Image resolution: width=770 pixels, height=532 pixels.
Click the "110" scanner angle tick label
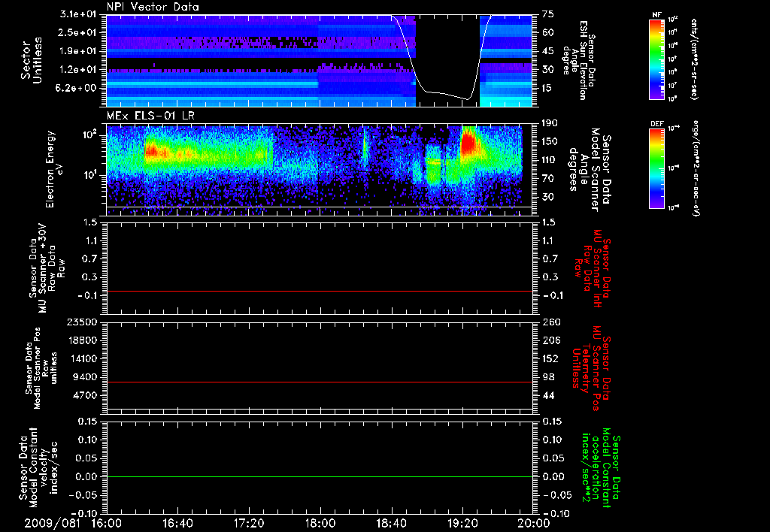click(550, 160)
